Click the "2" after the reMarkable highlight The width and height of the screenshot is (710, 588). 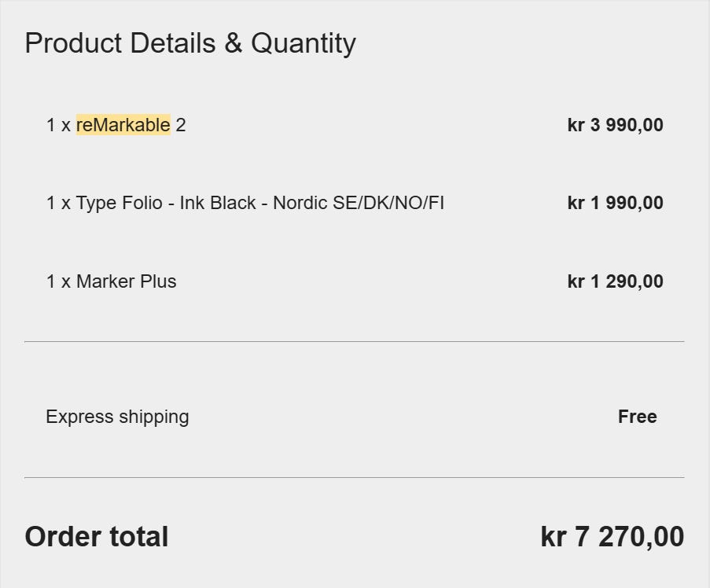[x=181, y=125]
